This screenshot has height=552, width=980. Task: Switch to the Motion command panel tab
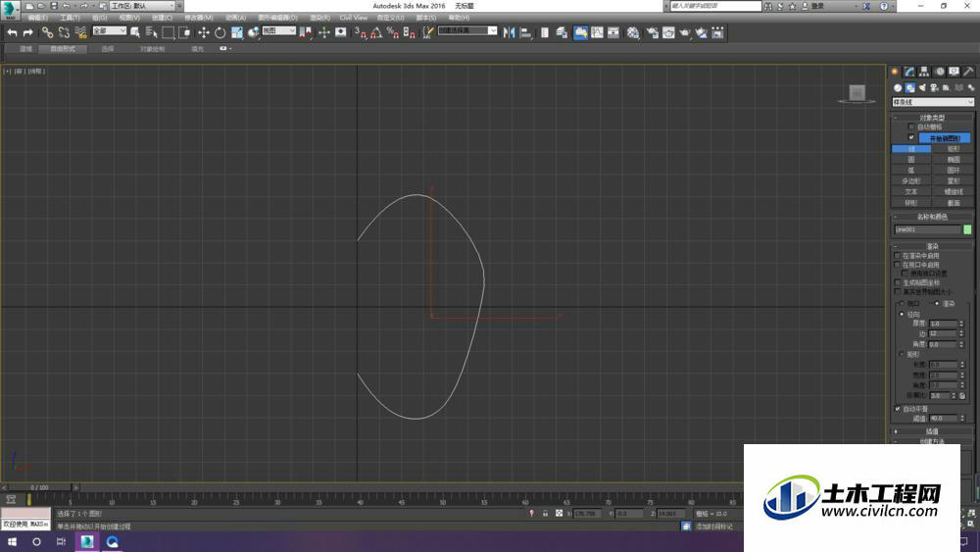coord(940,72)
